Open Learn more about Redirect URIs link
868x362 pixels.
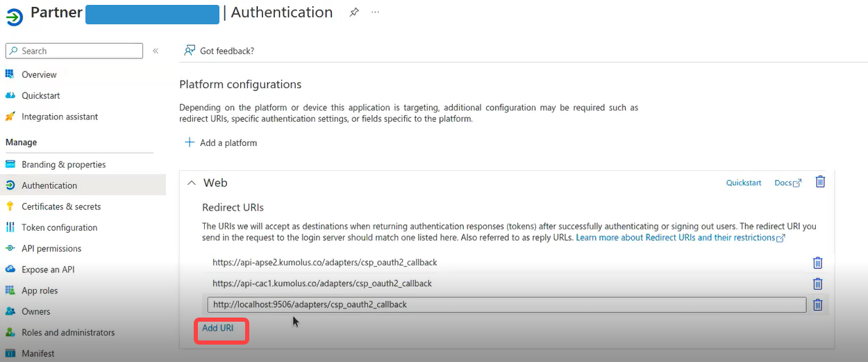[680, 238]
